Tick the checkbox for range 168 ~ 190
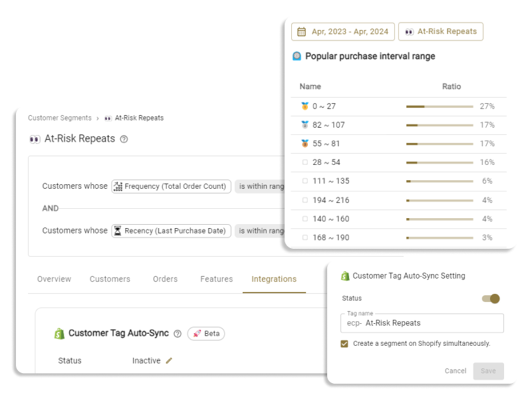 [x=305, y=237]
